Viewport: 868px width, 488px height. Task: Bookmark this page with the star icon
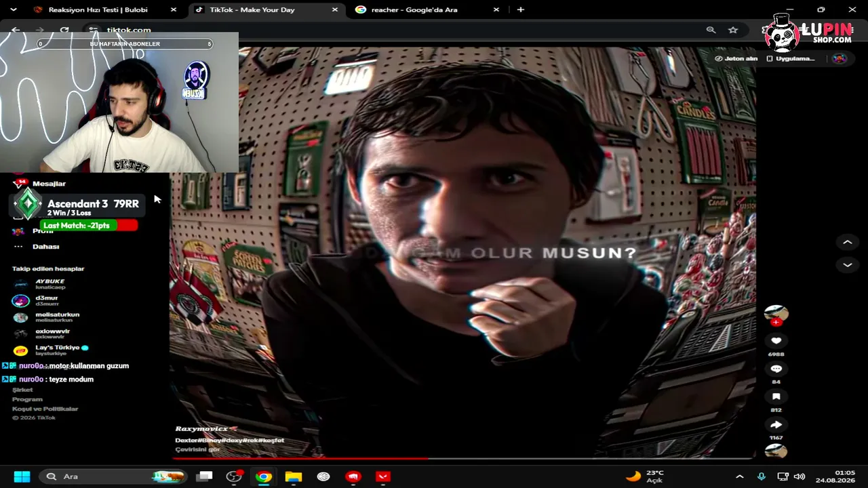click(733, 30)
